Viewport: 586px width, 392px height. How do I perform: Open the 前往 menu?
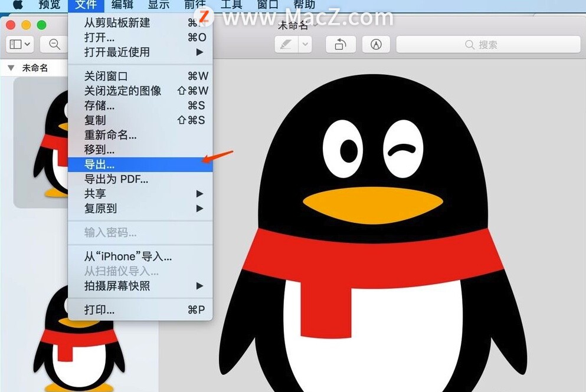pyautogui.click(x=195, y=5)
